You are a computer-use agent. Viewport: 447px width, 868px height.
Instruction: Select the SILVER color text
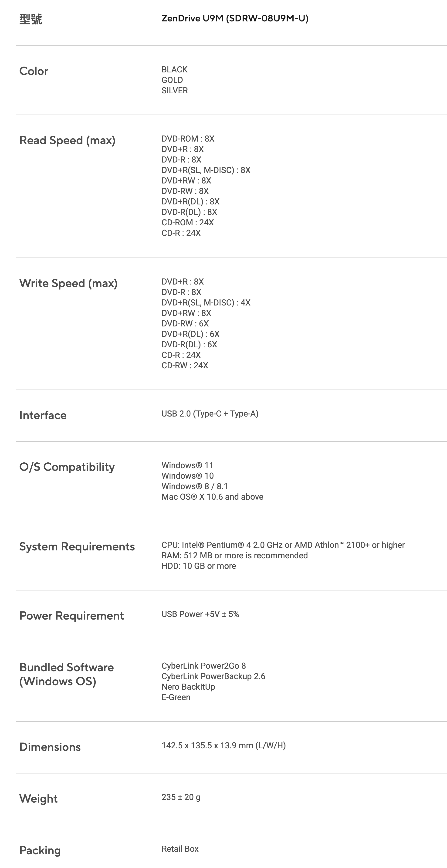(x=174, y=91)
